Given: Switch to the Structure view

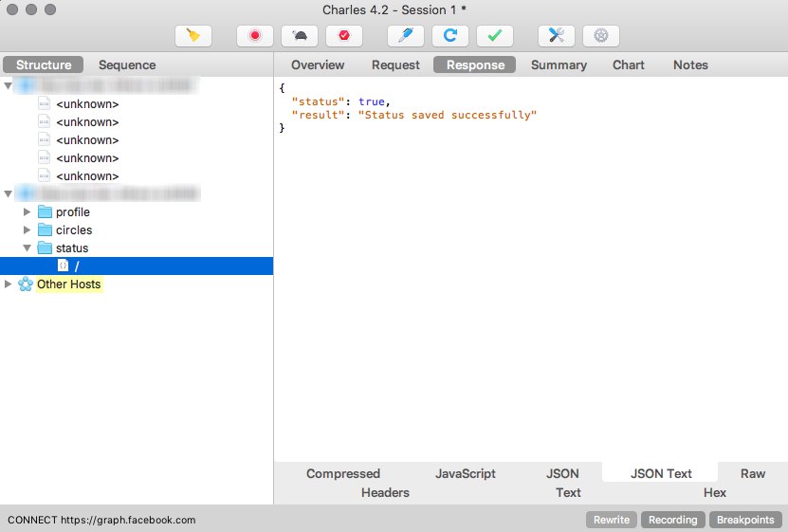Looking at the screenshot, I should 44,64.
